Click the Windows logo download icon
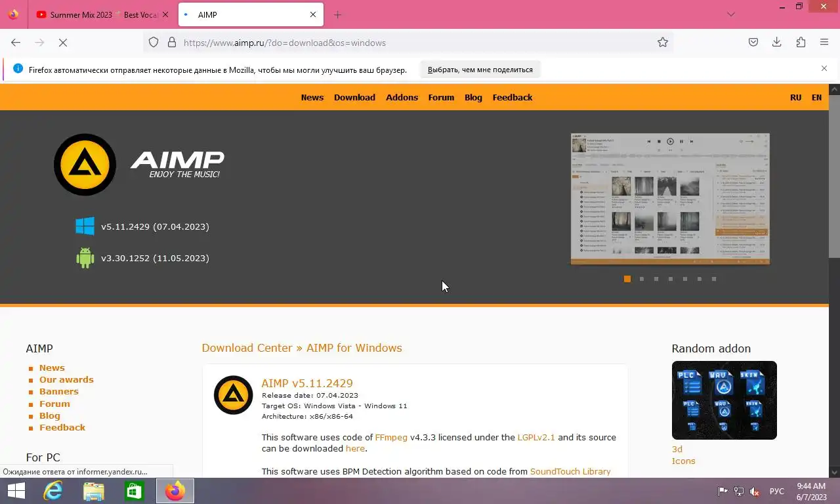The height and width of the screenshot is (504, 840). point(85,226)
